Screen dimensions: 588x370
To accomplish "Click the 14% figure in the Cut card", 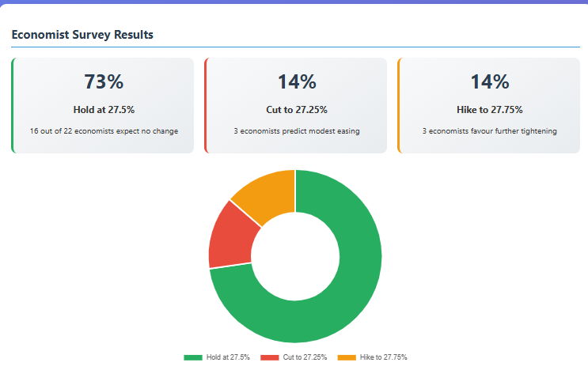I will (x=296, y=81).
